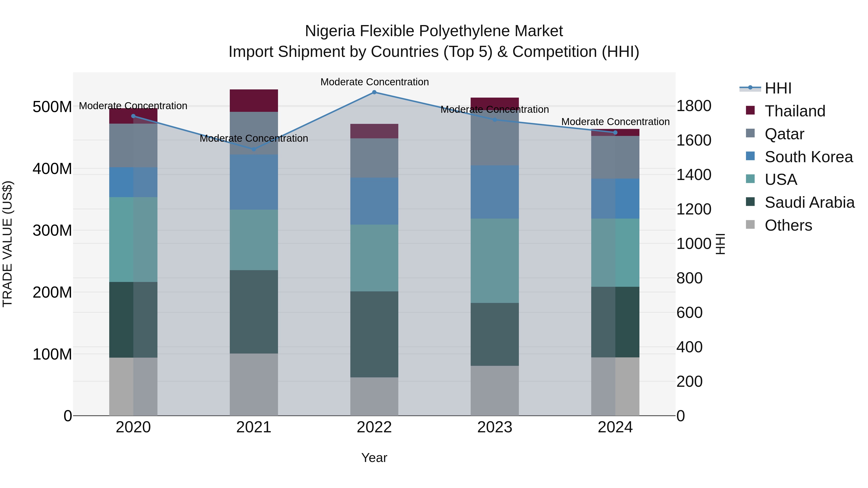Image resolution: width=868 pixels, height=488 pixels.
Task: Click the Thailand segment of 2021 bar
Action: pos(254,101)
